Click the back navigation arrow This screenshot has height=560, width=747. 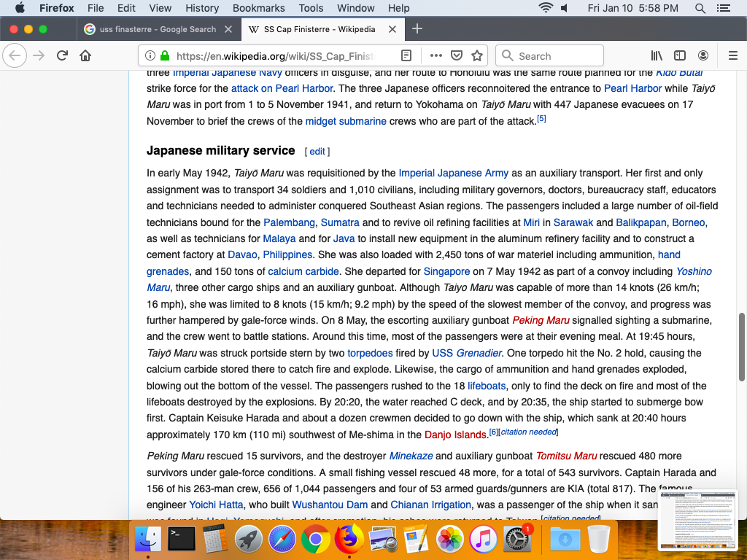coord(15,56)
